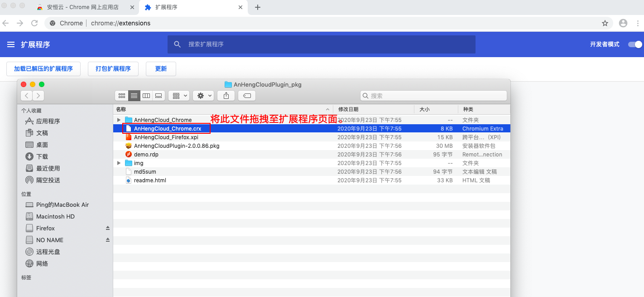Reload the chrome://extensions page

pyautogui.click(x=34, y=23)
